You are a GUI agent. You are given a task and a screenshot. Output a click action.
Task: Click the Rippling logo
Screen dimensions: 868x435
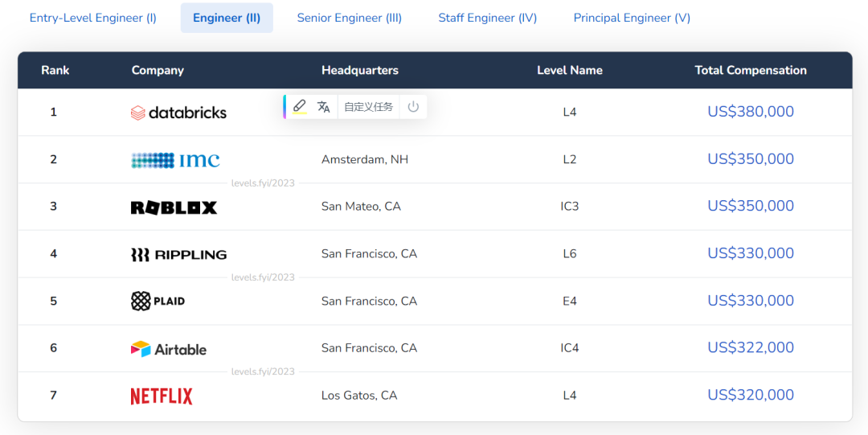(178, 255)
